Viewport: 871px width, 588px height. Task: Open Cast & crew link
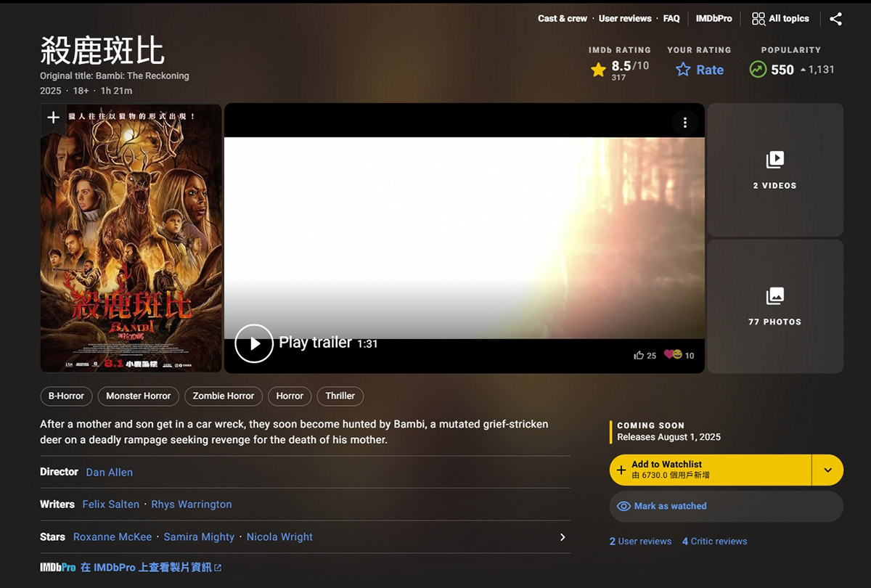pos(563,19)
